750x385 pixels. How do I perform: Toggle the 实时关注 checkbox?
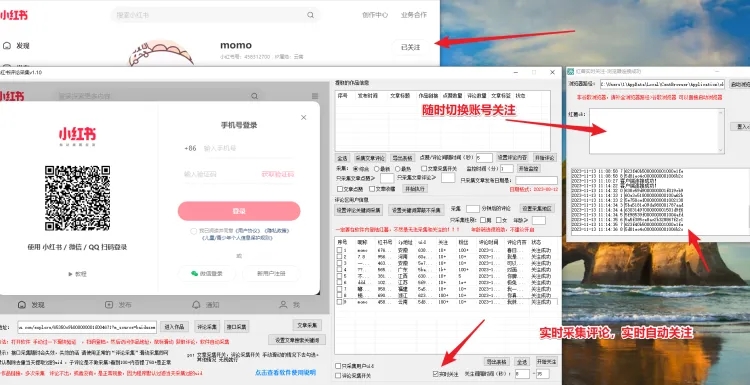[435, 374]
